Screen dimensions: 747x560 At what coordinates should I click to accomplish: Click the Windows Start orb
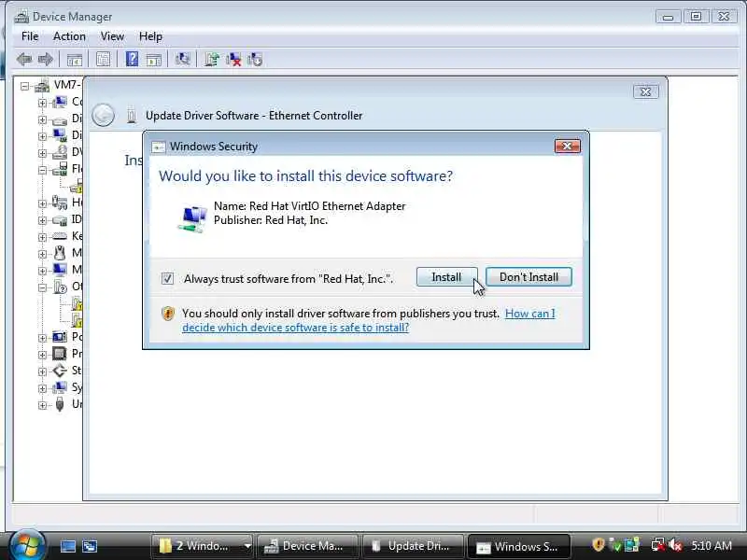[x=26, y=544]
